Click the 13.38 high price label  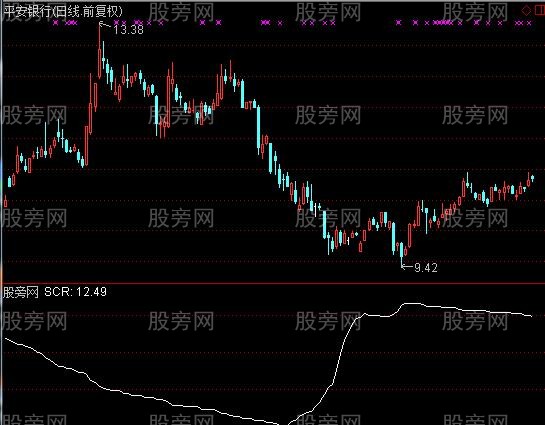point(129,30)
